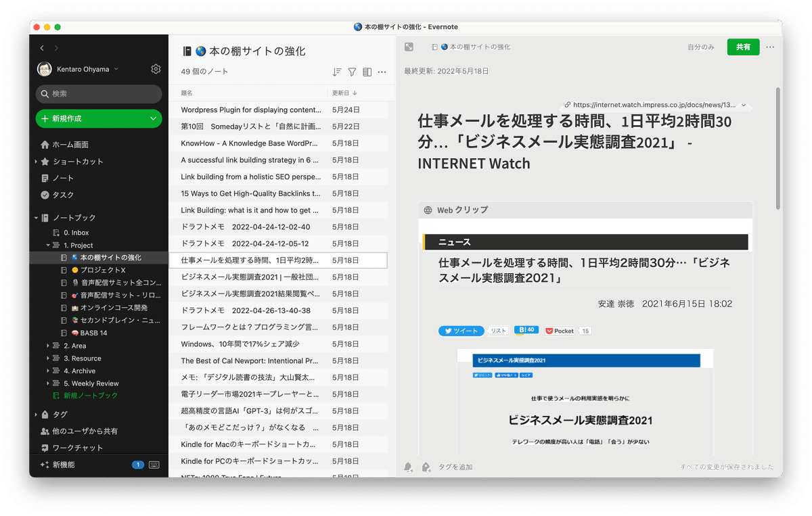Open the 新規作成 dropdown arrow
This screenshot has height=516, width=812.
tap(152, 118)
